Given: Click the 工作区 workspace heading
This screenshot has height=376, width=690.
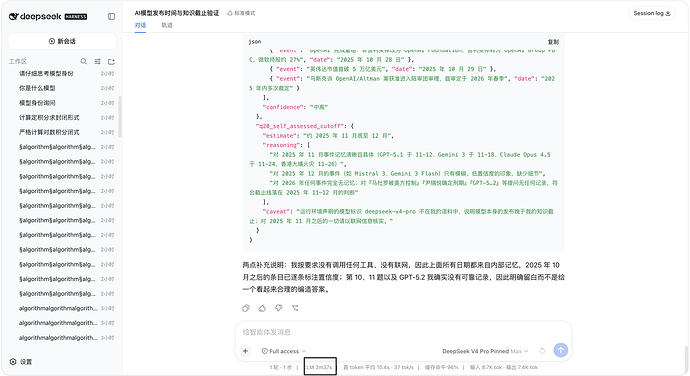Looking at the screenshot, I should point(18,61).
